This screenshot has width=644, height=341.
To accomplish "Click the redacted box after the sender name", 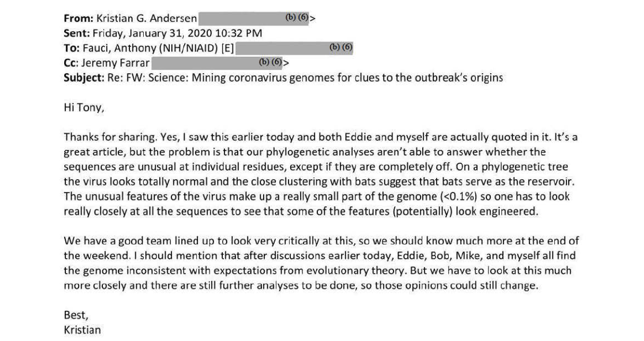I will click(254, 18).
